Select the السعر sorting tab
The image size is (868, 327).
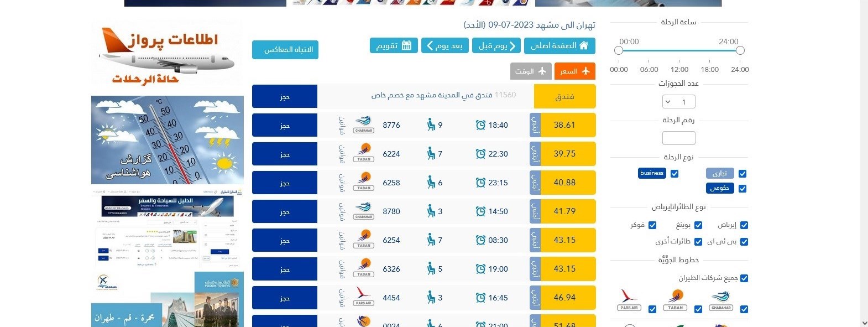575,71
